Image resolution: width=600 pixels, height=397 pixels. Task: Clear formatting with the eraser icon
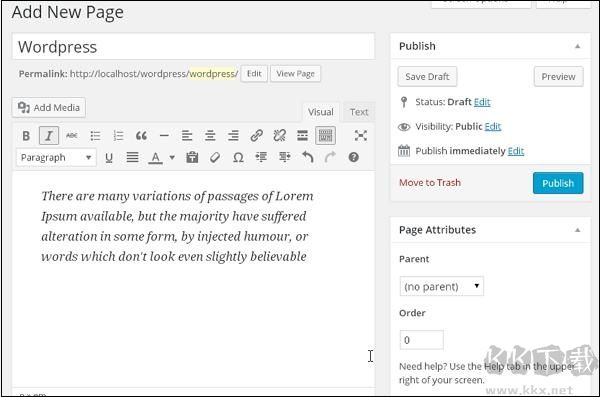coord(215,157)
